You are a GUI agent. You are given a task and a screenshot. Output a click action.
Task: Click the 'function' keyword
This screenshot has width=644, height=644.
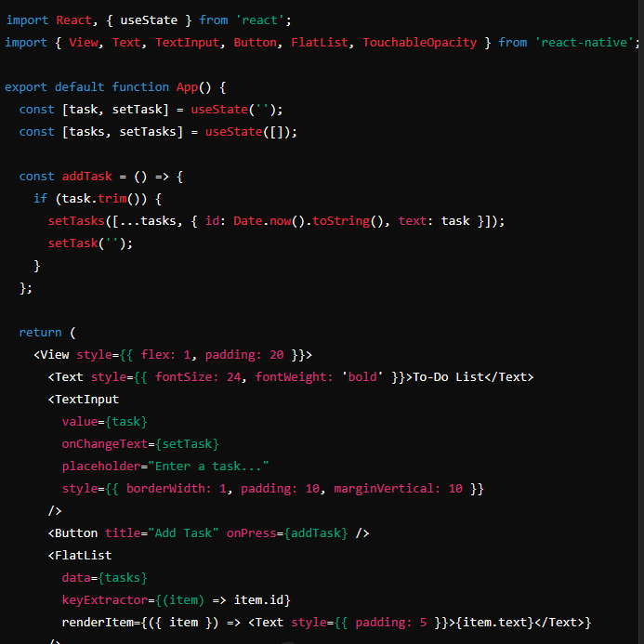pyautogui.click(x=140, y=87)
